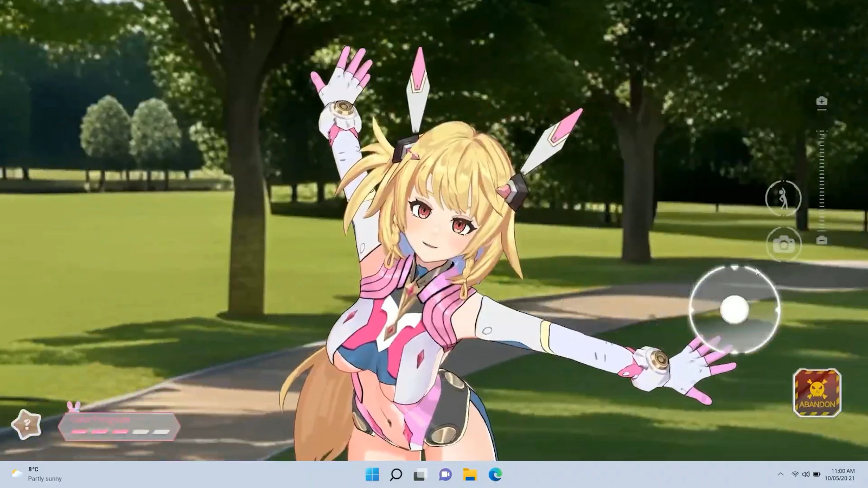Click the Wi-Fi network tray icon

pos(795,474)
